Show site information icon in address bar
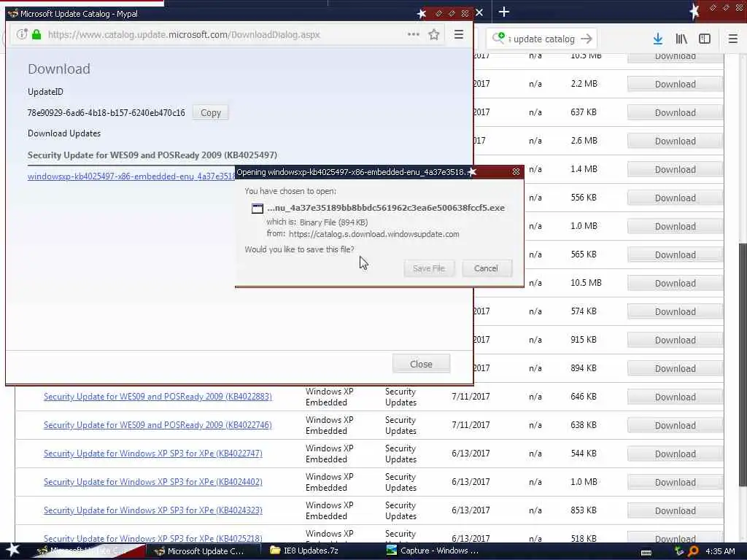 (x=21, y=34)
